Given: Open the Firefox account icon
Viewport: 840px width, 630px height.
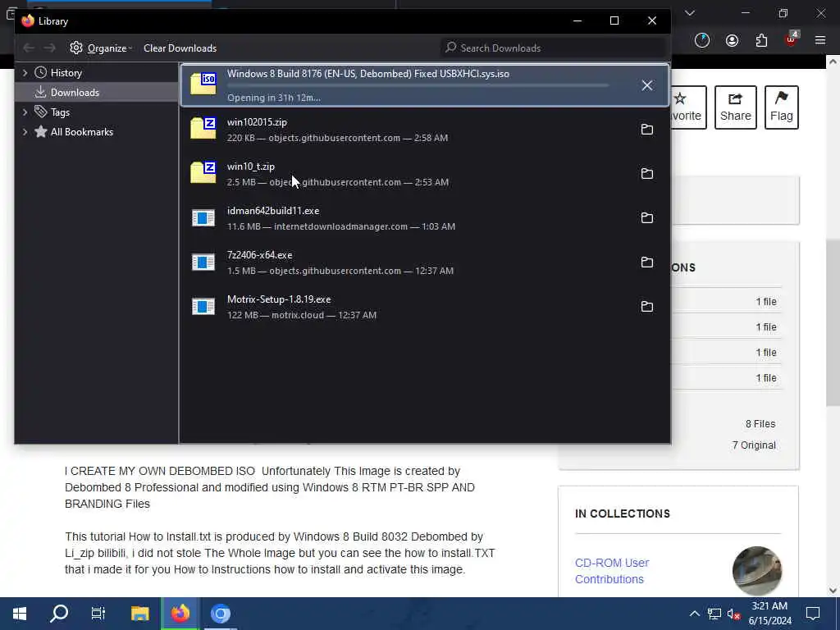Looking at the screenshot, I should (732, 41).
